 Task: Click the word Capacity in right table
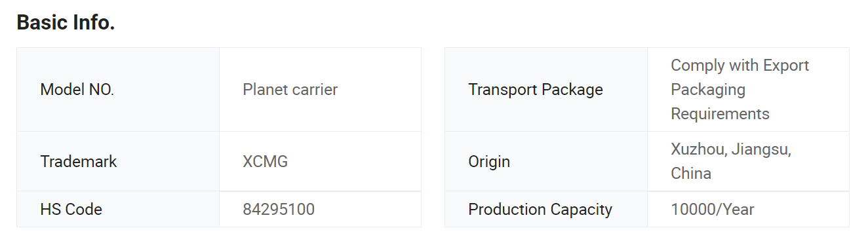(x=582, y=210)
